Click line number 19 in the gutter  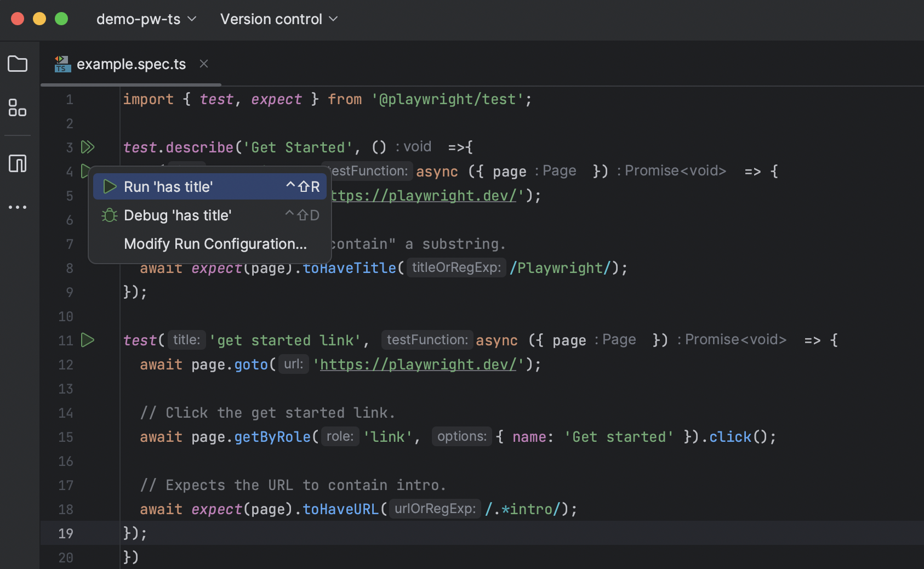point(66,533)
